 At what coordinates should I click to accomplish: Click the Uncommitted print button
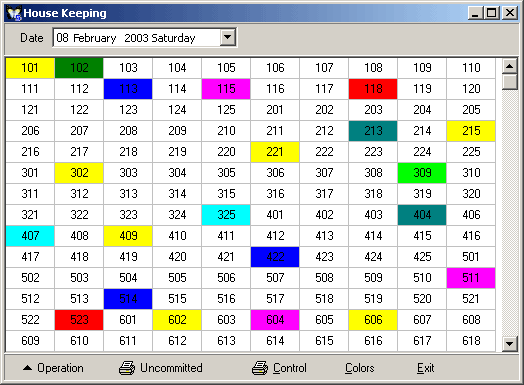point(161,368)
